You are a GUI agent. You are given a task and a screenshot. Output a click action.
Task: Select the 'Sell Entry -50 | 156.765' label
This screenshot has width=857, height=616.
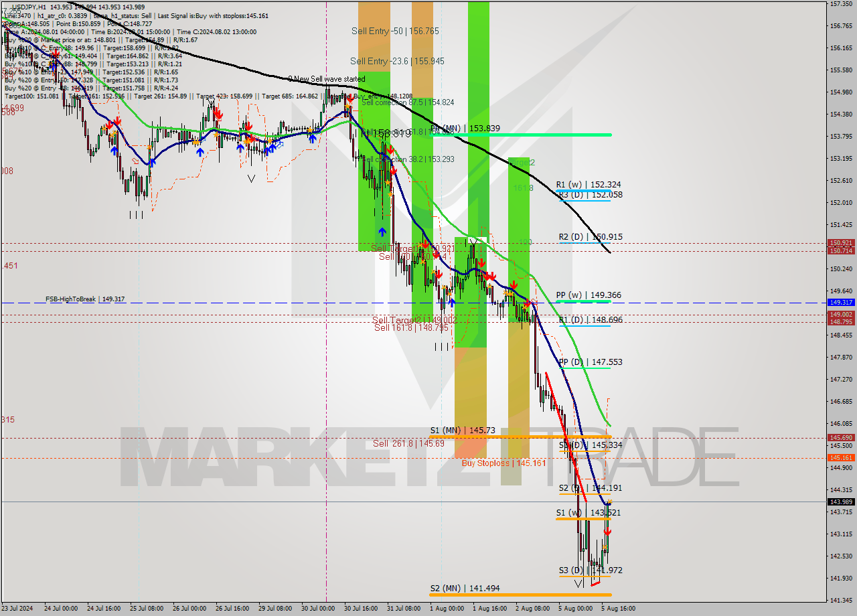395,31
